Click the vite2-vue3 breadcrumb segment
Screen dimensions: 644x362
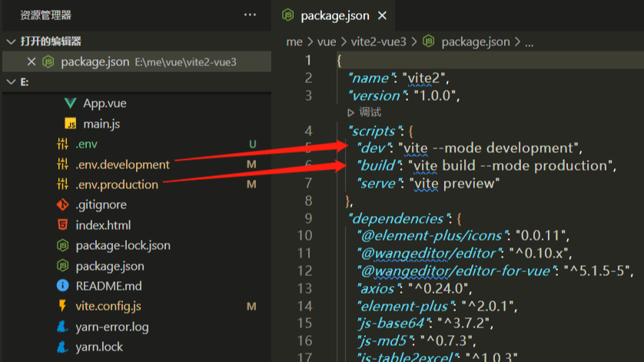377,42
